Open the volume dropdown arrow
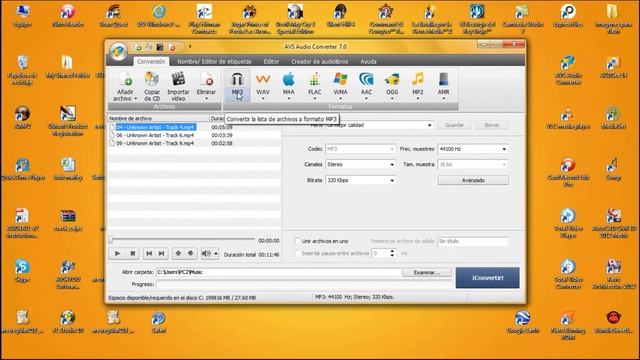 [x=216, y=254]
